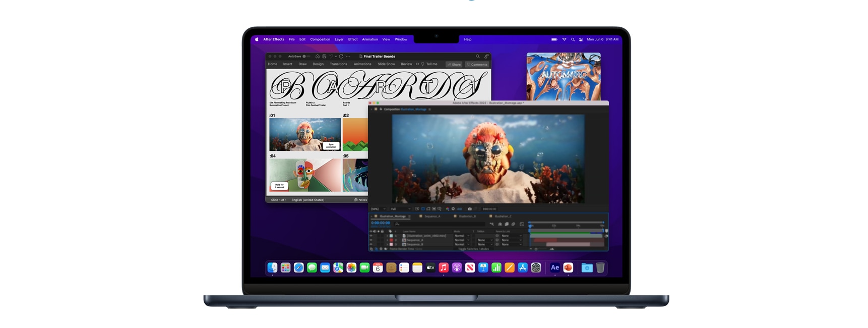Image resolution: width=868 pixels, height=328 pixels.
Task: Click the teal label swatch of layer 1
Action: 391,236
